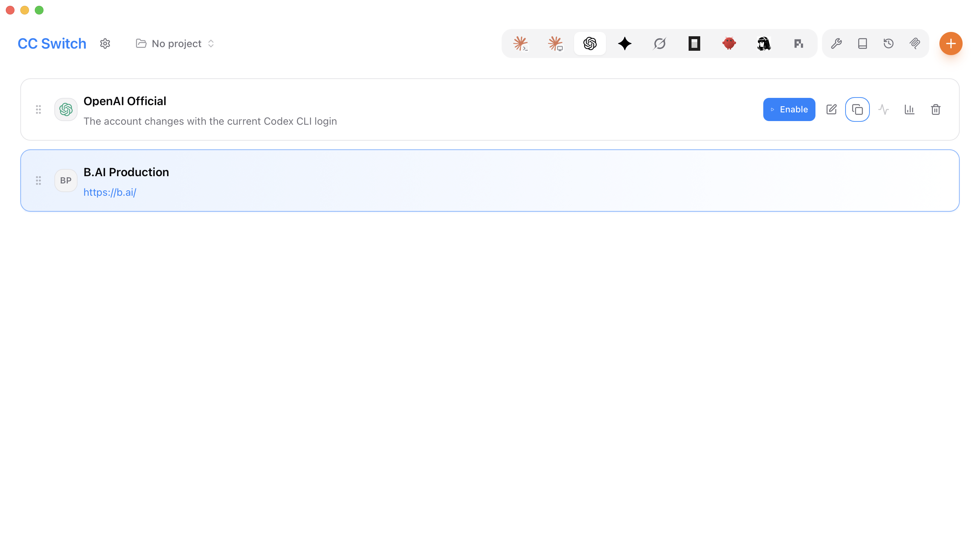Click the "The account changes with the current Codex CLI login" text
This screenshot has height=551, width=980.
[x=210, y=121]
